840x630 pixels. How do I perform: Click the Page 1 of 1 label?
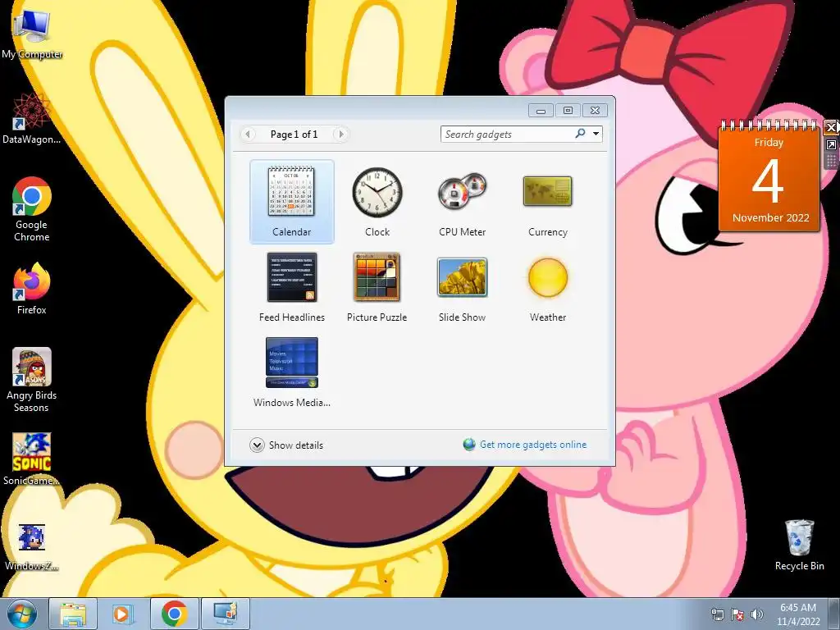coord(294,135)
